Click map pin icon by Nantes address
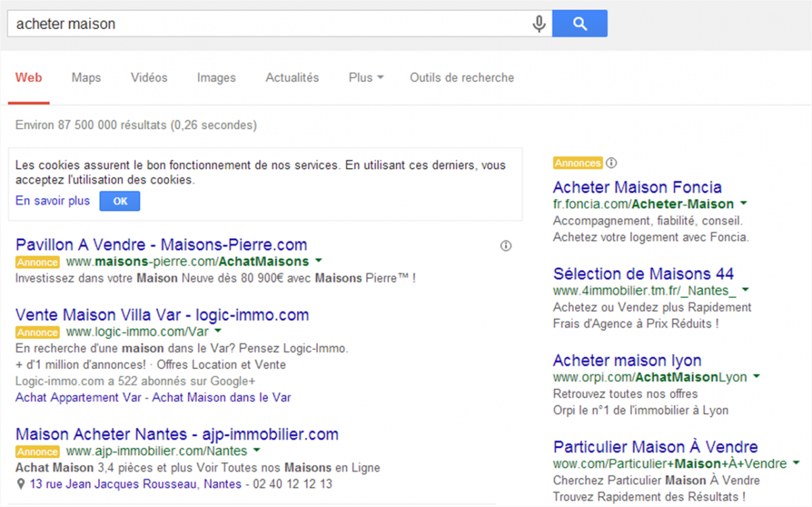The width and height of the screenshot is (812, 507). 21,484
